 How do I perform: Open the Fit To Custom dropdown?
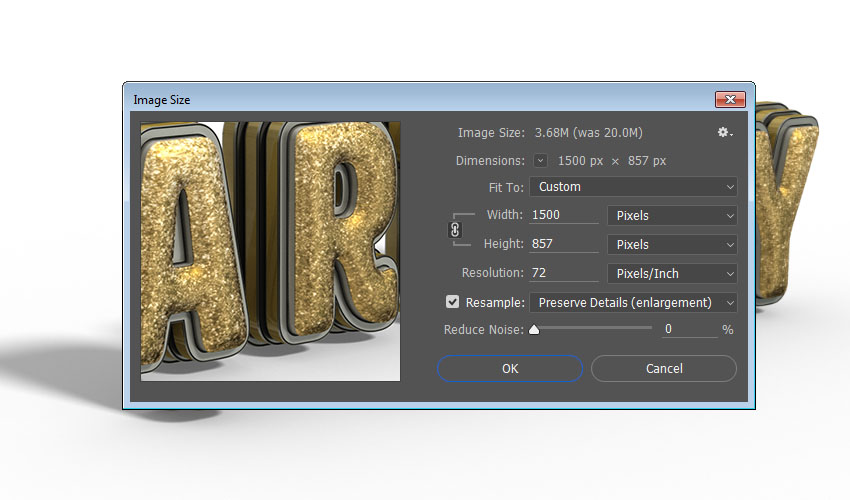[x=633, y=187]
